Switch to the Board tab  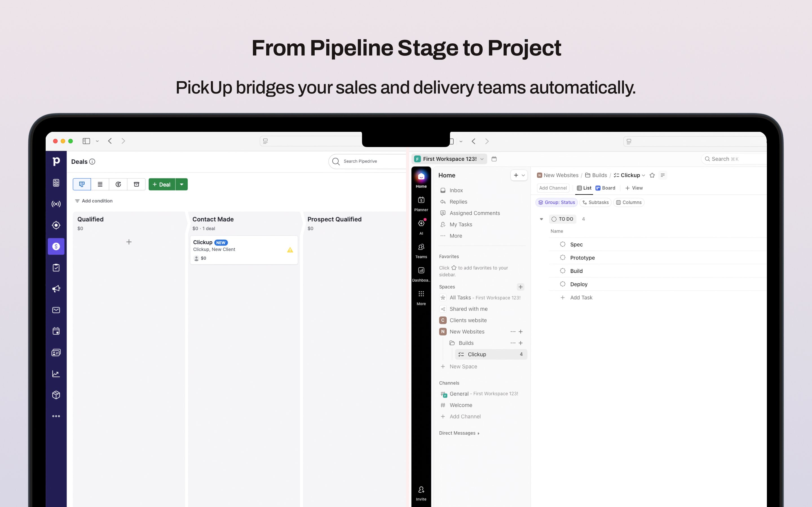[606, 188]
